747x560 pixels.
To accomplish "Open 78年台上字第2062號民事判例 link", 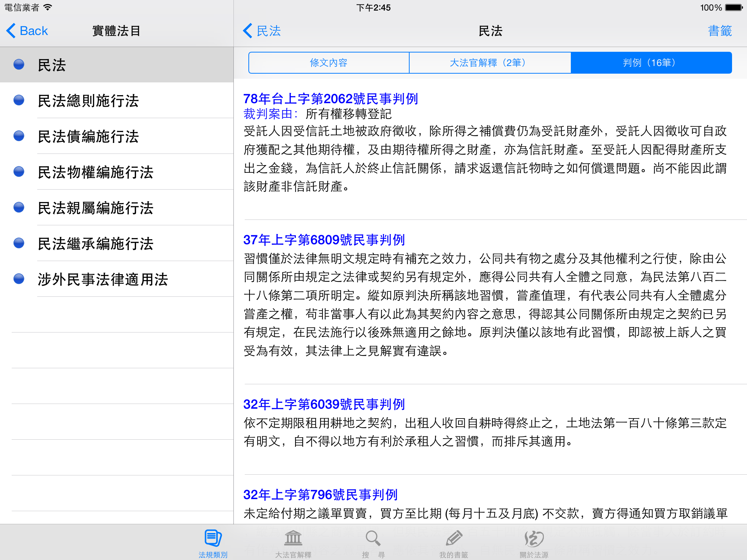I will [x=330, y=99].
